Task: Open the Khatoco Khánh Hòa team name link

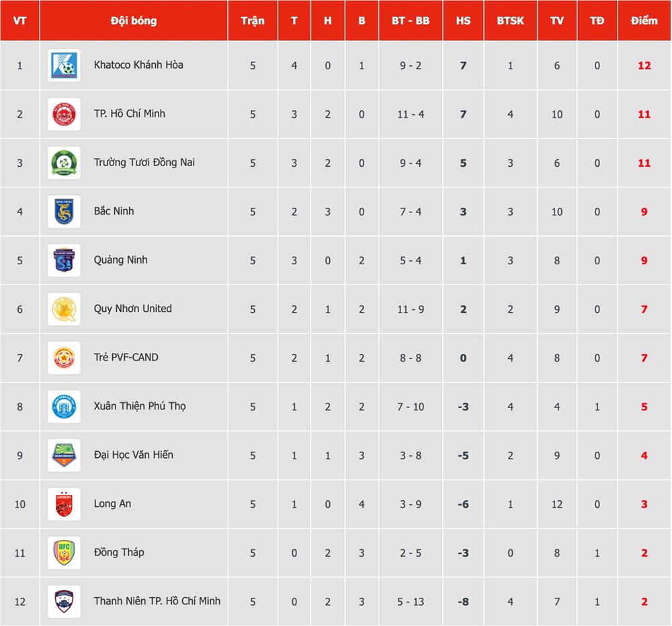Action: point(138,65)
